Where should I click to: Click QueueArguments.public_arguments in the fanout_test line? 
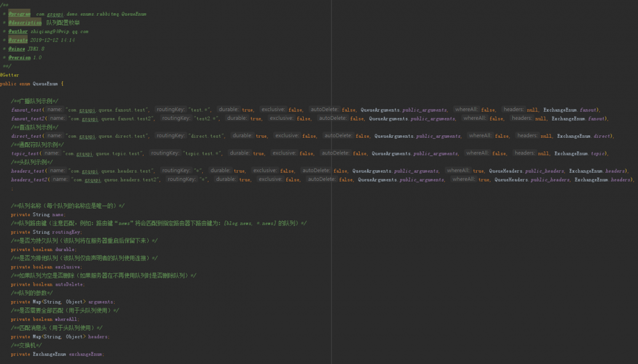[x=404, y=110]
